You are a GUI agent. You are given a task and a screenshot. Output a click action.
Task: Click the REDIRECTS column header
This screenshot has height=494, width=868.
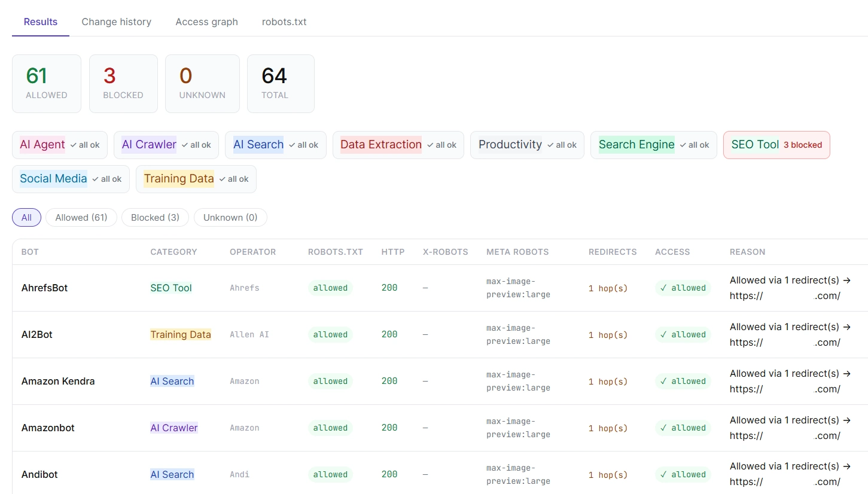[613, 252]
